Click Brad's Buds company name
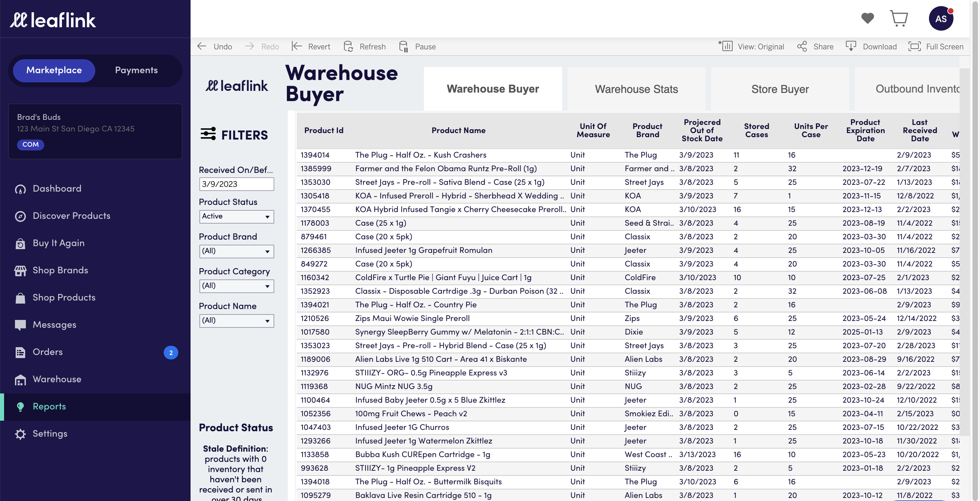 click(x=39, y=117)
